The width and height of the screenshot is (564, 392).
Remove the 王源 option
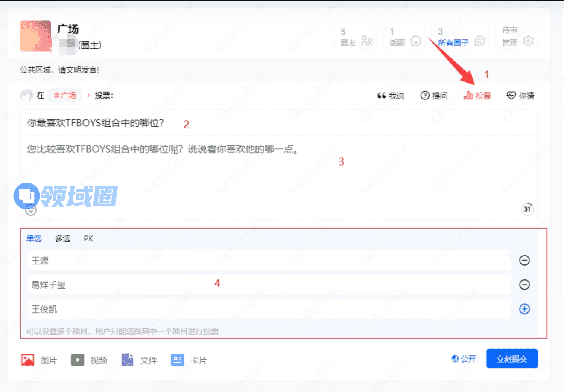[524, 260]
